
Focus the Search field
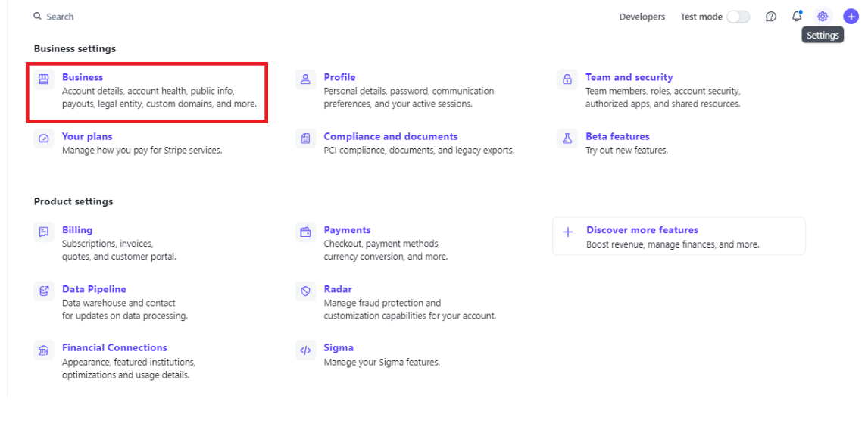click(60, 17)
